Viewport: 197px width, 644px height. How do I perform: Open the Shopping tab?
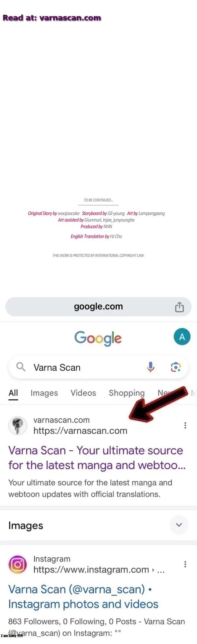(127, 393)
